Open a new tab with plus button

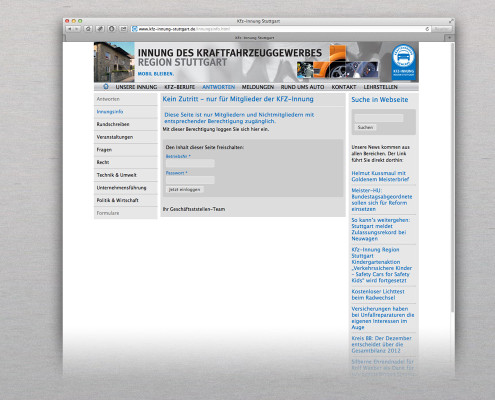pyautogui.click(x=449, y=38)
